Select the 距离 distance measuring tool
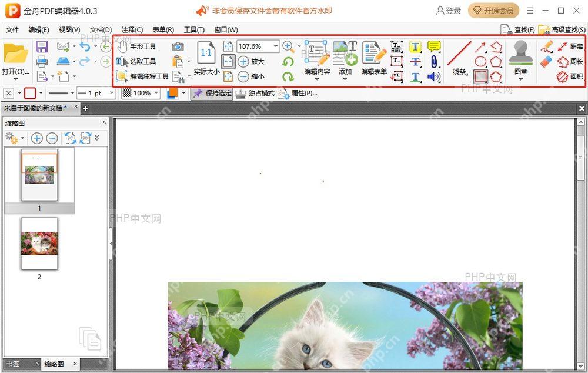The image size is (588, 373). click(x=570, y=46)
